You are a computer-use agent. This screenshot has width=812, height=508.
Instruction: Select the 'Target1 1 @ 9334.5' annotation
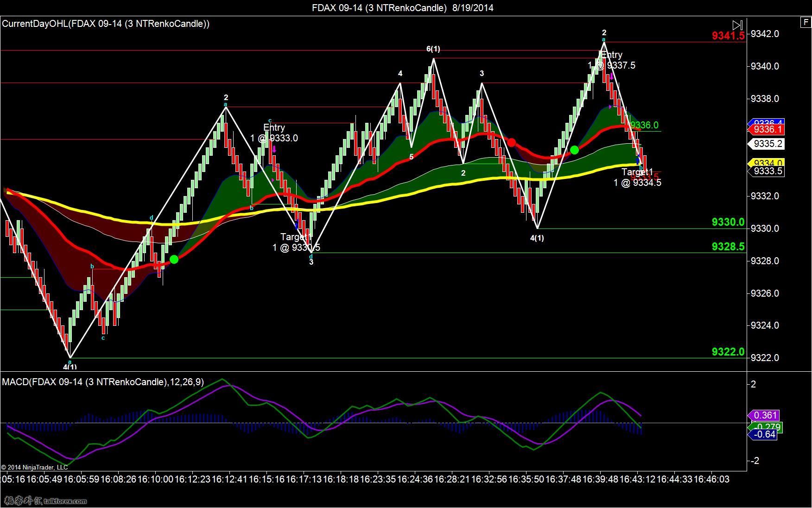tap(637, 177)
